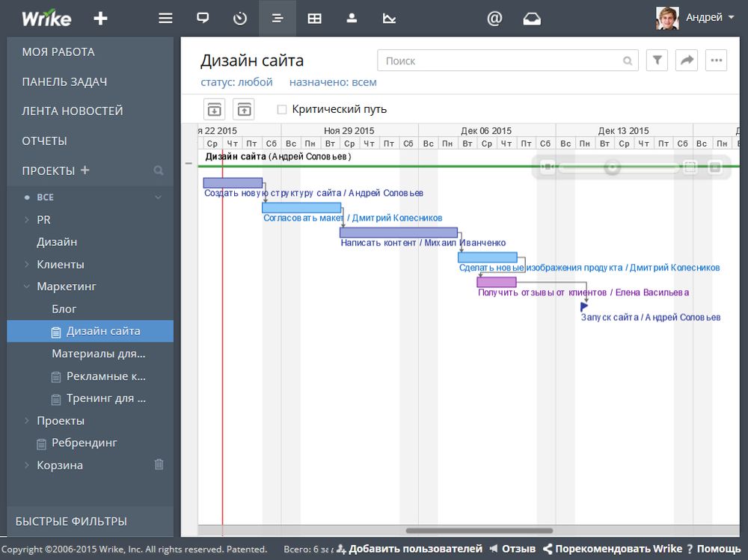Open the hamburger menu icon in top bar
The height and width of the screenshot is (560, 748).
(x=166, y=19)
